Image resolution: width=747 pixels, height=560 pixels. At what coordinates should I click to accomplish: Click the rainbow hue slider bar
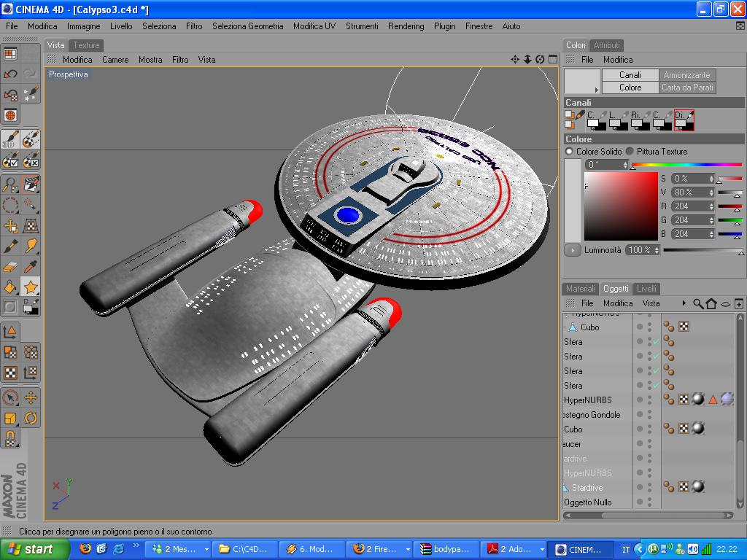(x=687, y=164)
